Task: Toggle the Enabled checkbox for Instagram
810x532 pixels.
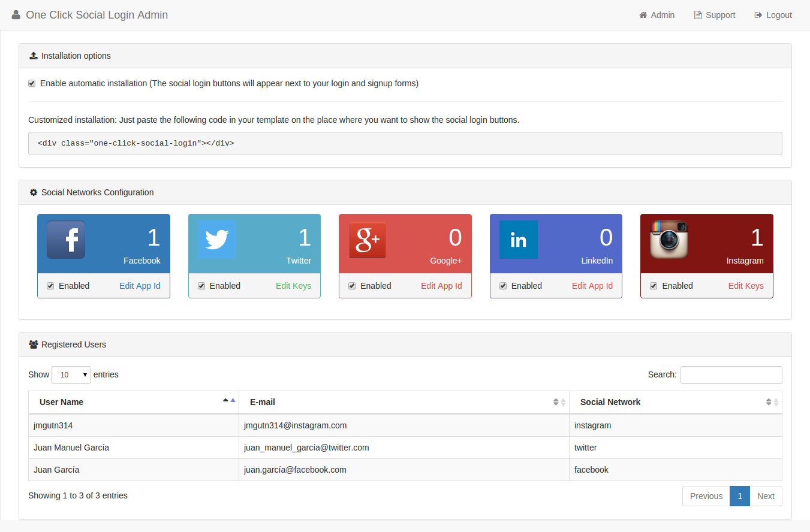Action: [654, 286]
